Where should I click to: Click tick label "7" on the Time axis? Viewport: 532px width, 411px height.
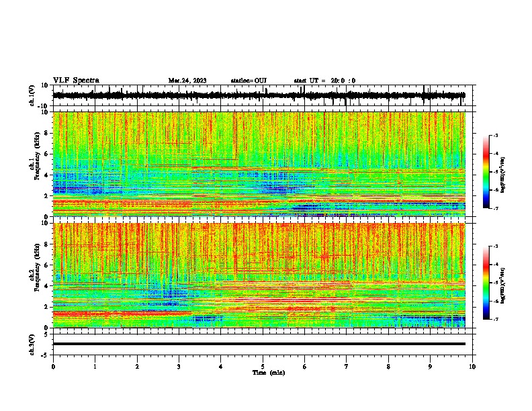pos(347,367)
